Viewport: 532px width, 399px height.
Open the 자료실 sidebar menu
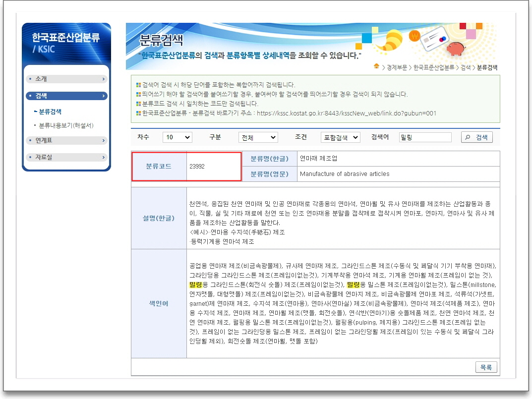66,157
